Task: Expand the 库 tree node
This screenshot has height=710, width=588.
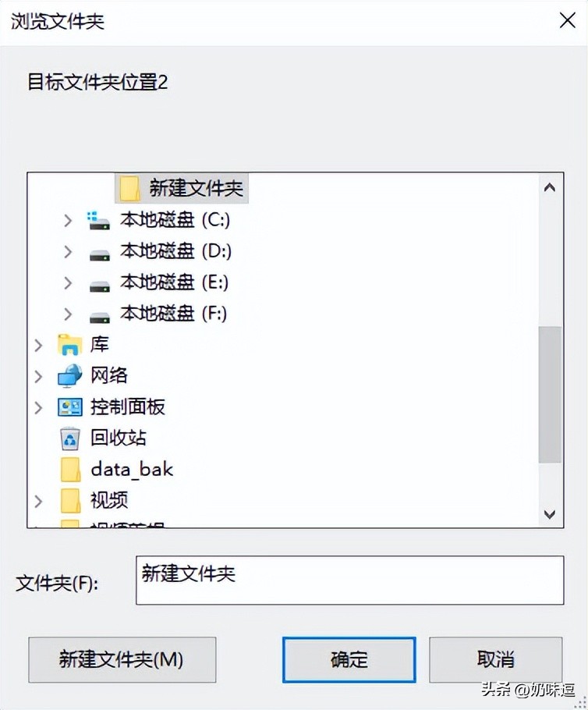Action: click(37, 345)
